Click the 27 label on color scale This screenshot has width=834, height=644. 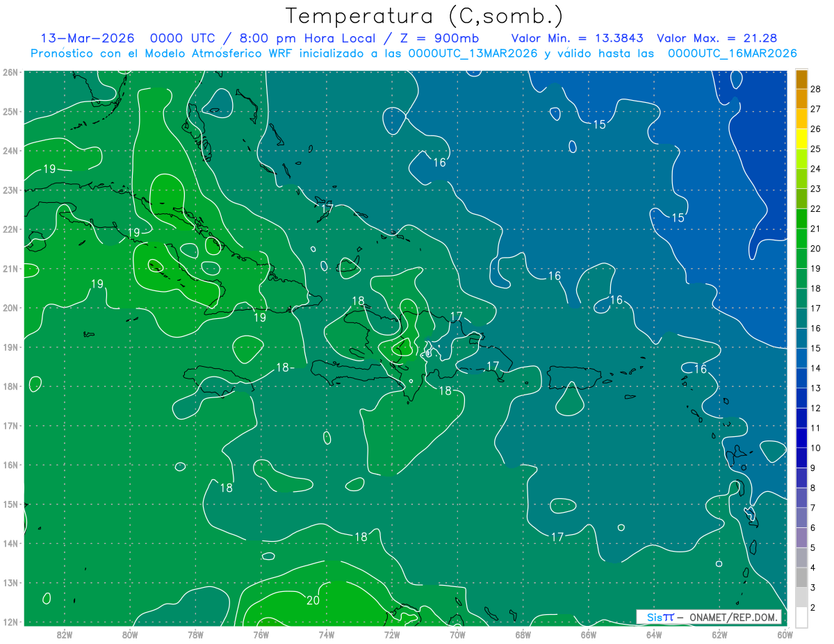(x=816, y=109)
